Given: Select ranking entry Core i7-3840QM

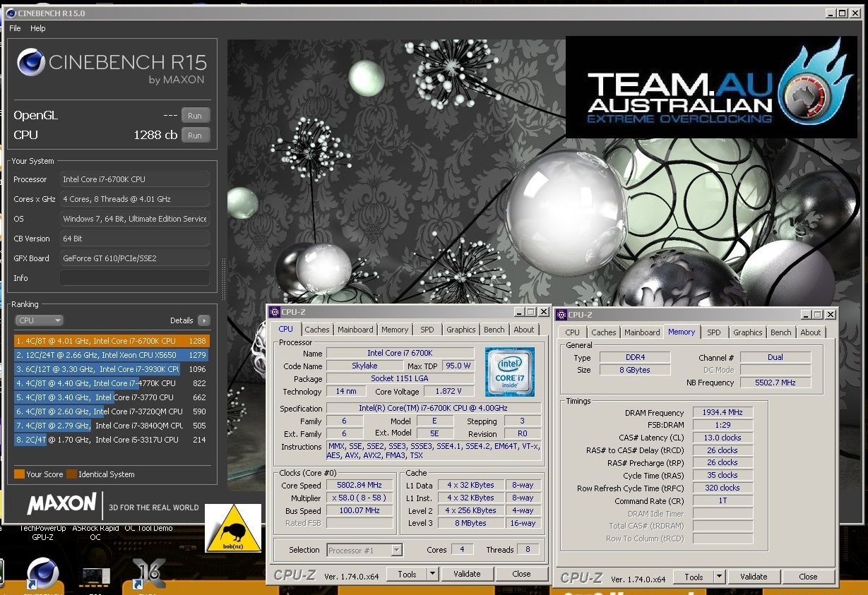Looking at the screenshot, I should click(112, 426).
